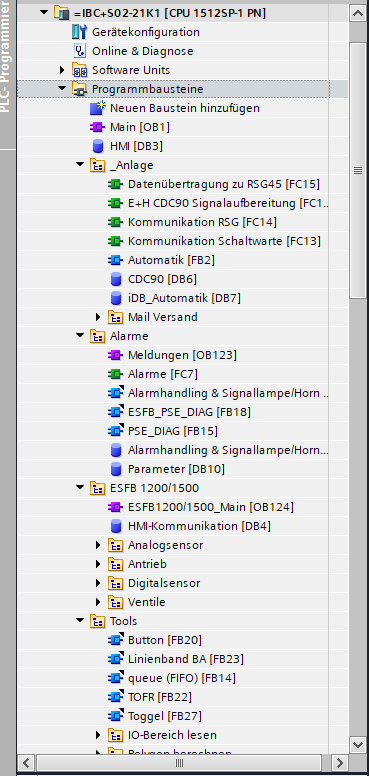Click the green FC icon for E+H CDC90
This screenshot has width=369, height=776.
[x=116, y=203]
